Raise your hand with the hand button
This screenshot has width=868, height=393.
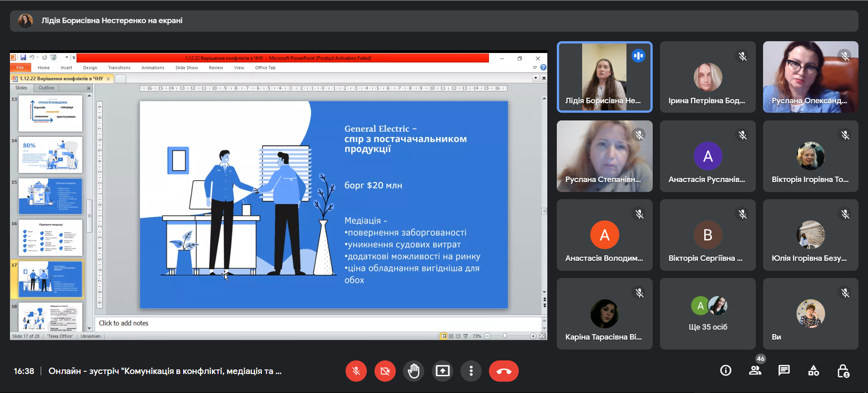click(414, 371)
